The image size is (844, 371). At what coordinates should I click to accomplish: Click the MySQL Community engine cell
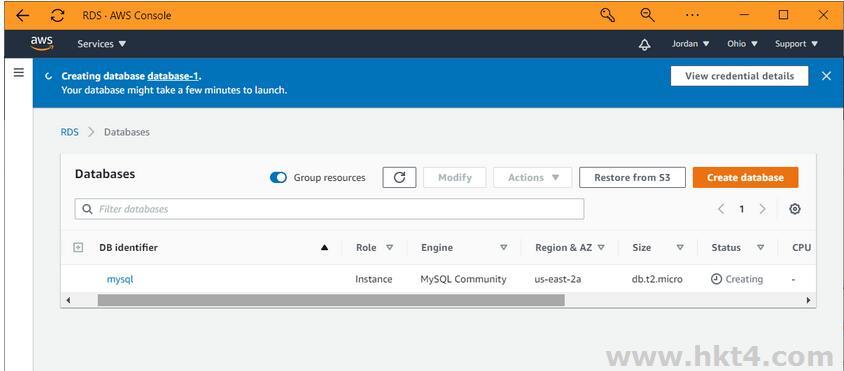click(463, 279)
